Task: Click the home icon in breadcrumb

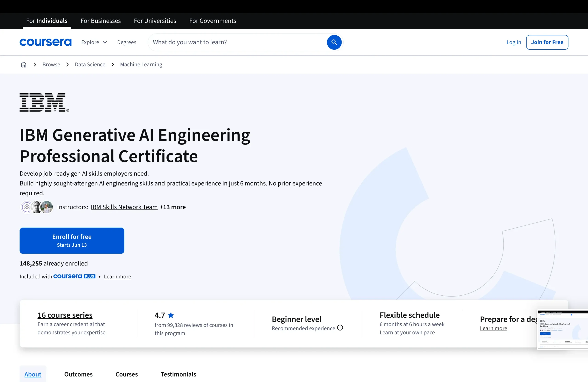Action: point(23,65)
